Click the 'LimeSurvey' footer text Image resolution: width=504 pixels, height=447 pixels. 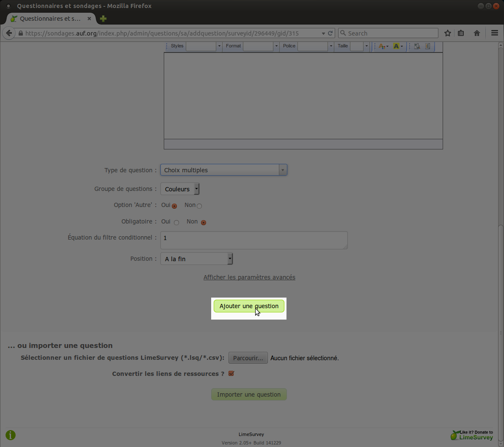tap(251, 434)
